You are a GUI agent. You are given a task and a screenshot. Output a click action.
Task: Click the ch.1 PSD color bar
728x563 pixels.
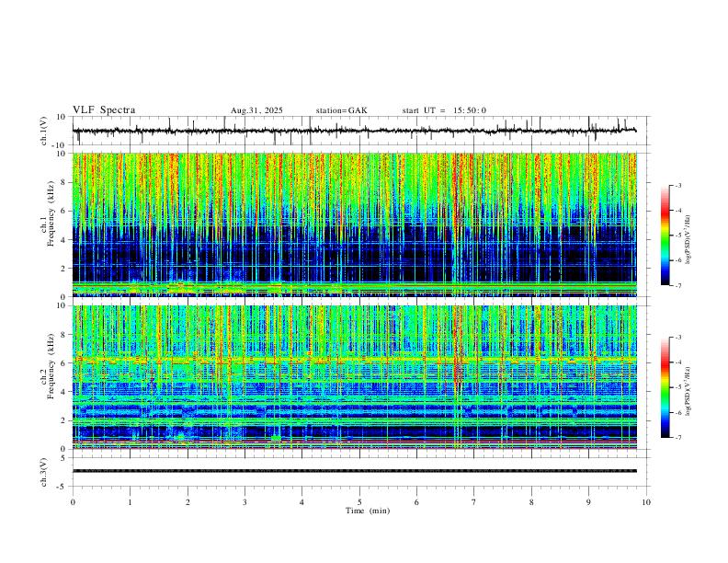(x=665, y=236)
